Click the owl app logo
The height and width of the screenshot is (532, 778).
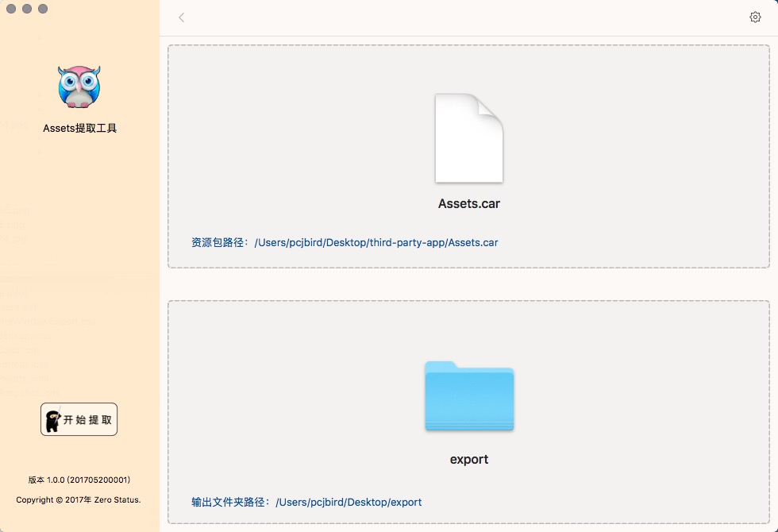point(79,87)
